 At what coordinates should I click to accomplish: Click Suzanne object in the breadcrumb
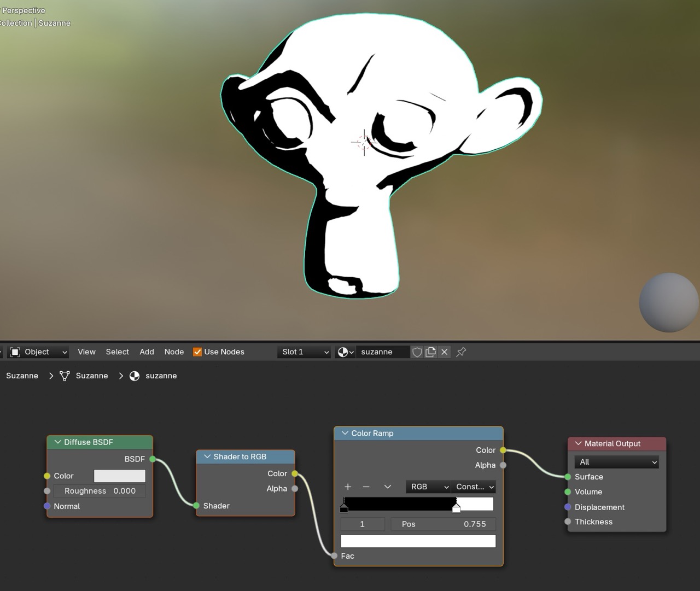[22, 376]
